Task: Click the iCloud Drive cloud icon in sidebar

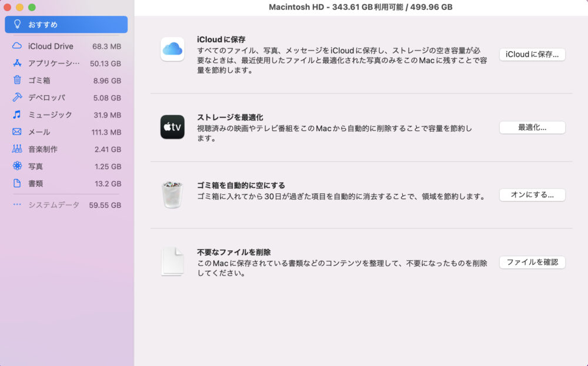Action: click(x=17, y=46)
